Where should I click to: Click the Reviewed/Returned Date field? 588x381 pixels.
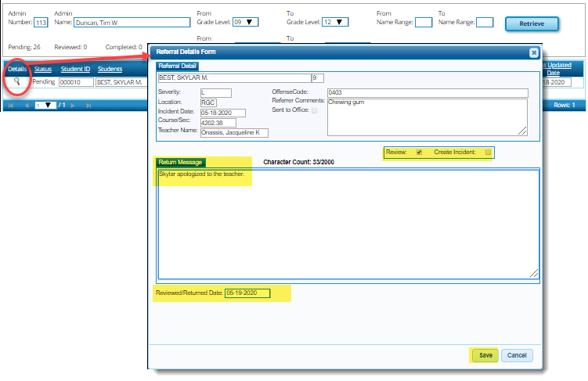coord(247,293)
